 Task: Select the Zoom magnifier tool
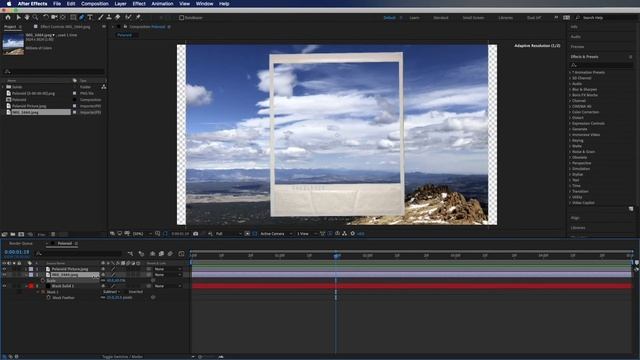pos(36,18)
